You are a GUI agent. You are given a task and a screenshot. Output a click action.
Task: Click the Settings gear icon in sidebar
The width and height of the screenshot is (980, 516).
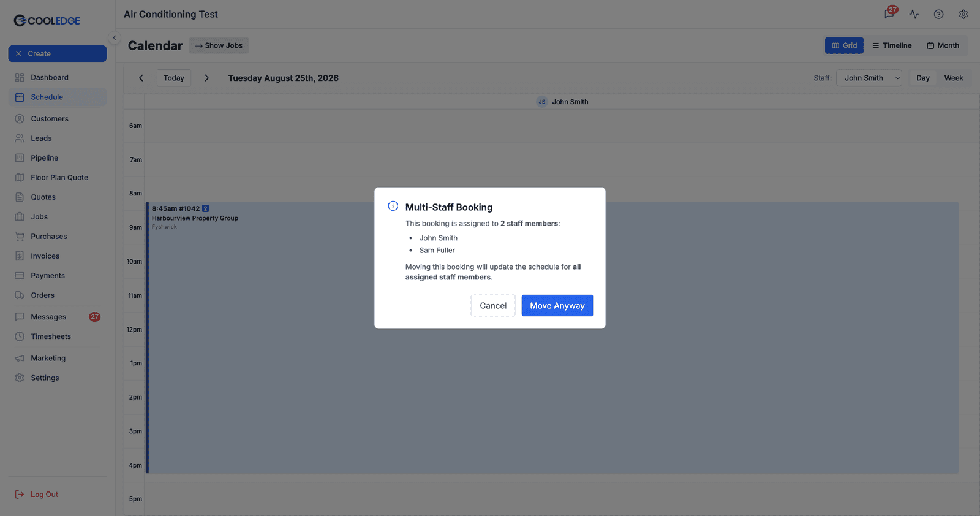pos(20,378)
